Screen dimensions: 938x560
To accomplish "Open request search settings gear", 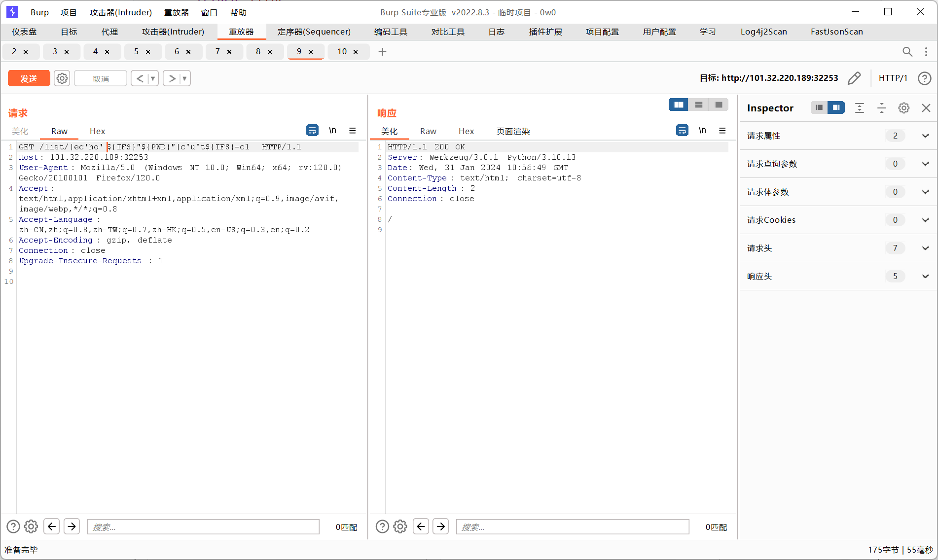I will pos(31,526).
